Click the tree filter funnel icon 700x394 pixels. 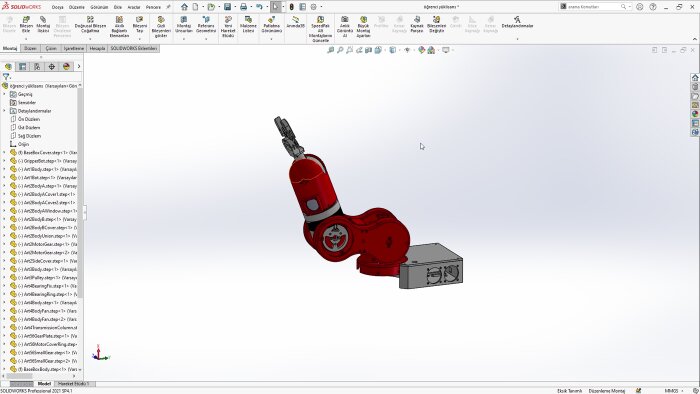pos(6,77)
